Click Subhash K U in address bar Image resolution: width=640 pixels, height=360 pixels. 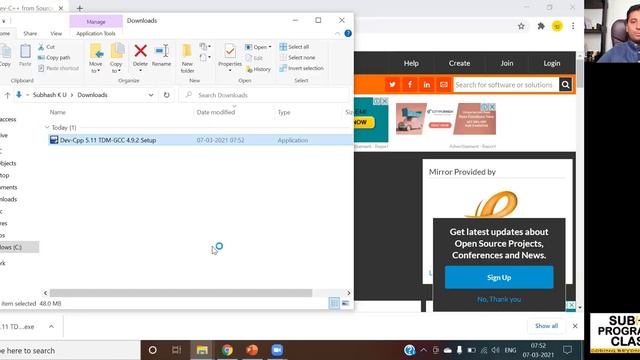pos(49,95)
